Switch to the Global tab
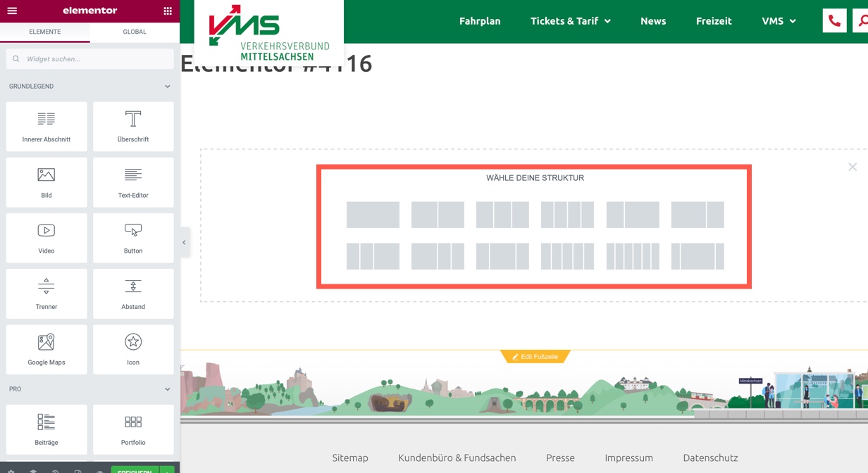This screenshot has width=868, height=473. (x=135, y=32)
